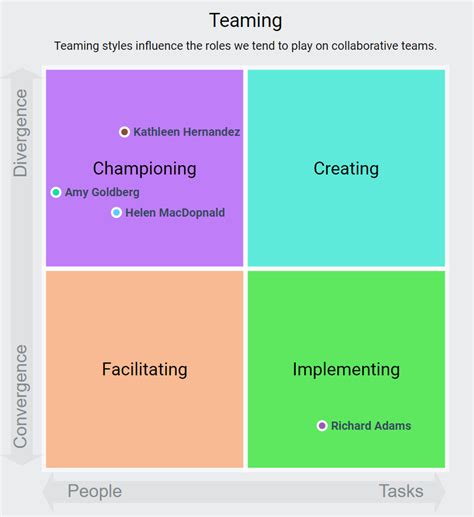Screen dimensions: 474x517
Task: Click the Tasks axis label
Action: point(401,491)
